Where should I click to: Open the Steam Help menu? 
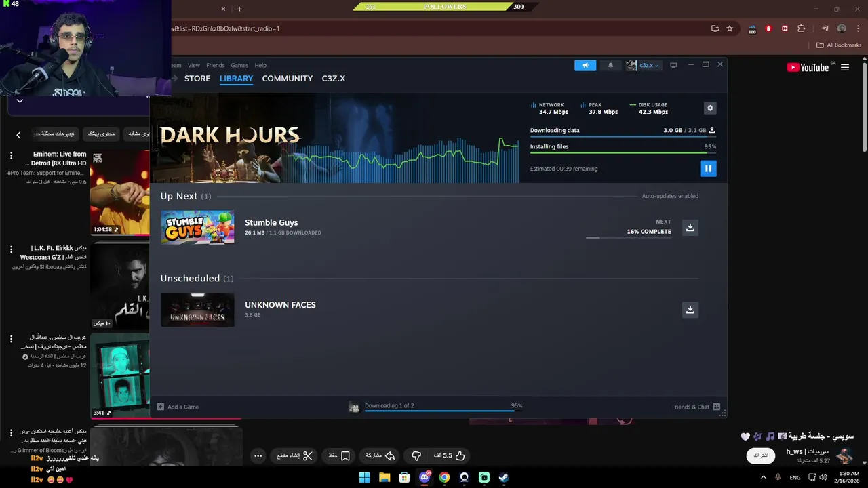[260, 65]
